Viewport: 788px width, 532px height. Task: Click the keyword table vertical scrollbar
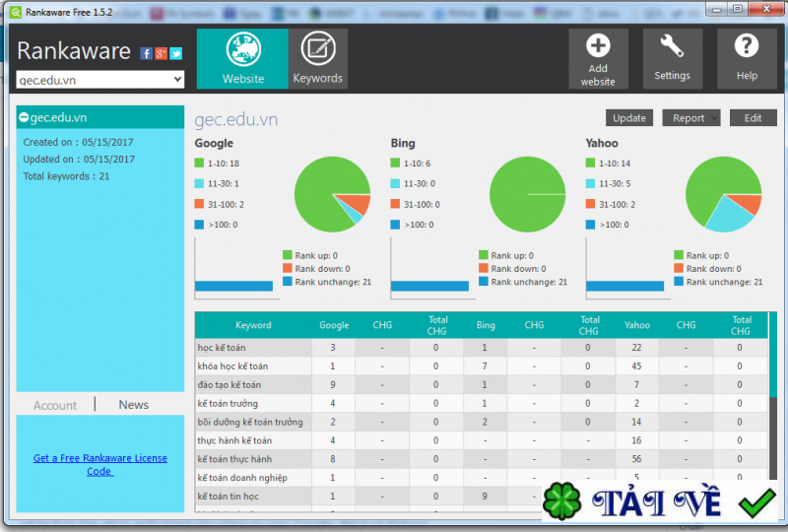click(x=773, y=397)
